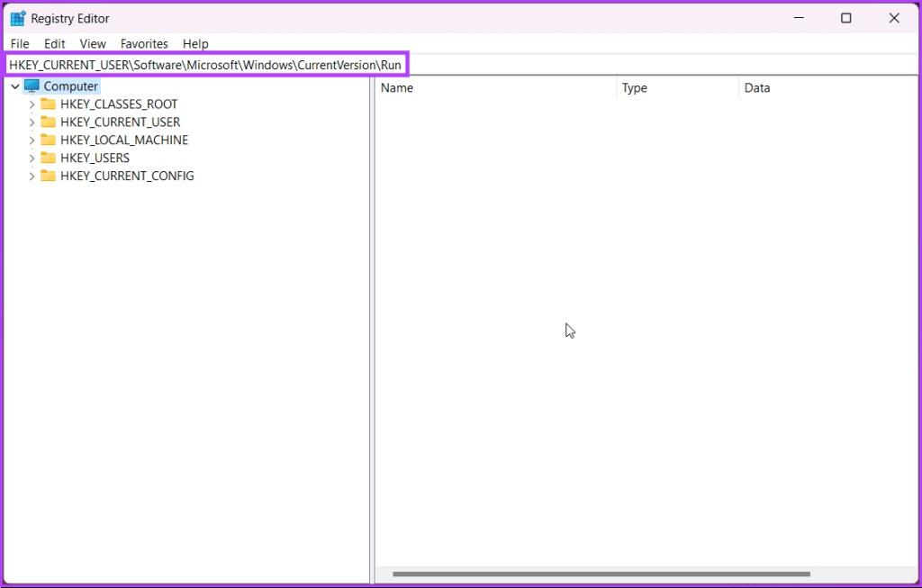Expand the HKEY_CLASSES_ROOT key
Screen dimensions: 922x588
pos(32,104)
